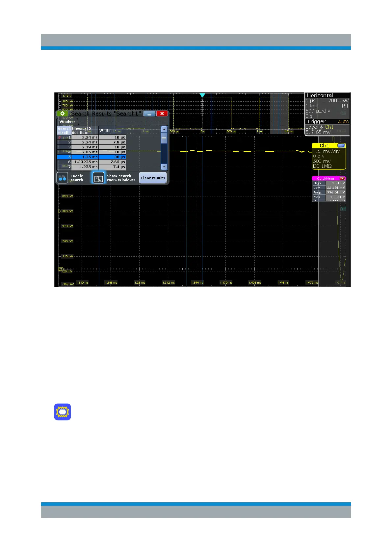Open the Trigger settings label
This screenshot has width=392, height=554.
[316, 121]
